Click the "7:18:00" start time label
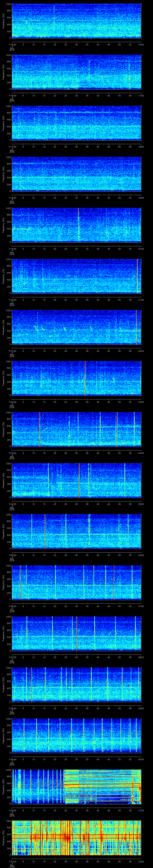The height and width of the screenshot is (868, 153). [x=12, y=197]
